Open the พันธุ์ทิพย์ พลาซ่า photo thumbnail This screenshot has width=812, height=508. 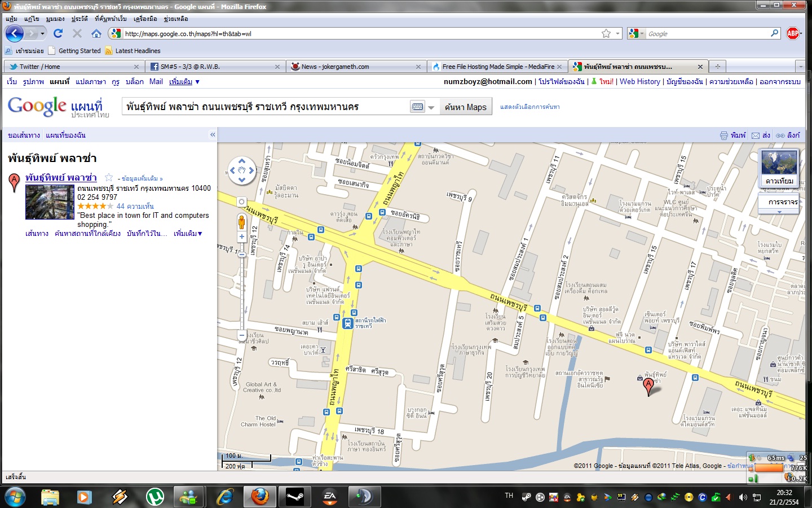[x=50, y=202]
